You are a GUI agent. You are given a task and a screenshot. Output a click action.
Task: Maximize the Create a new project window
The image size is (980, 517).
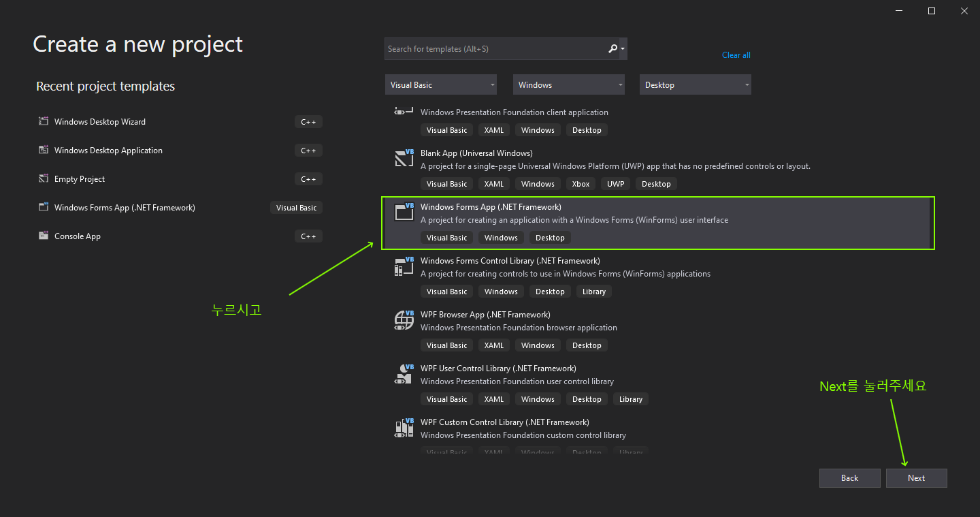coord(932,10)
